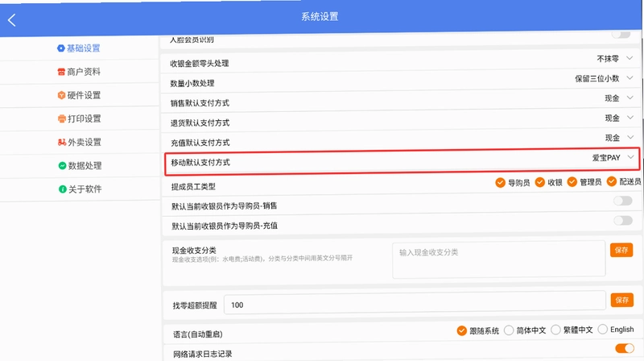The image size is (644, 361).
Task: Click the orange 硬件设置 hexagon icon
Action: (x=62, y=95)
